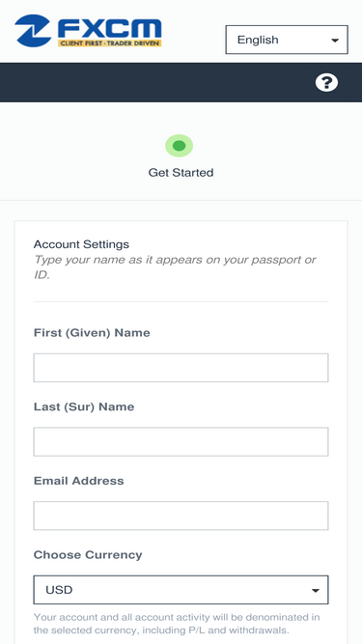This screenshot has width=362, height=644.
Task: Click the currency denomination helper text
Action: point(177,624)
